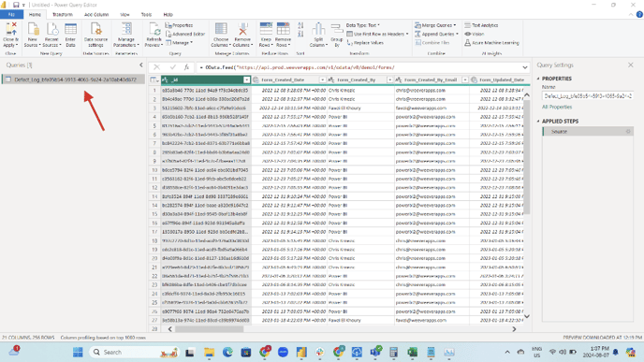Close the Query Settings pane
The width and height of the screenshot is (644, 362).
pyautogui.click(x=631, y=65)
